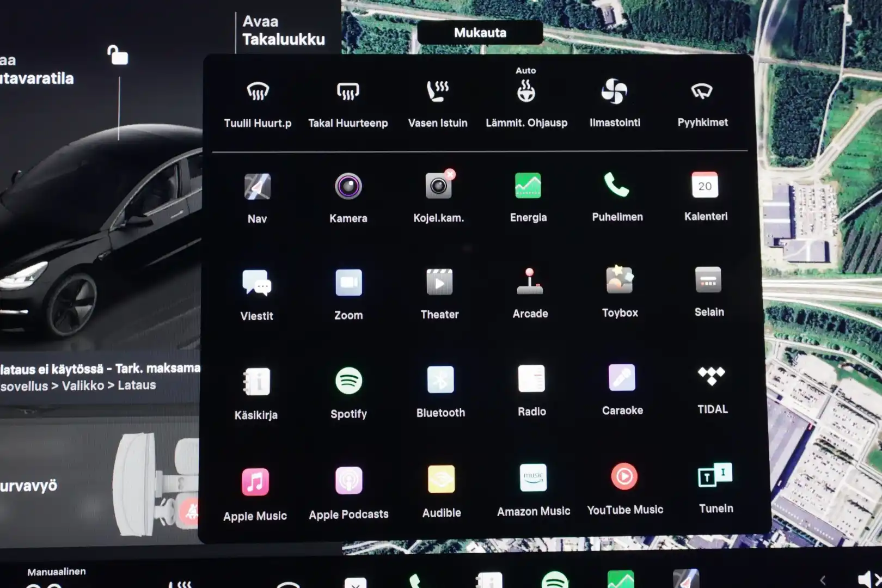Launch the Theater app

point(439,282)
